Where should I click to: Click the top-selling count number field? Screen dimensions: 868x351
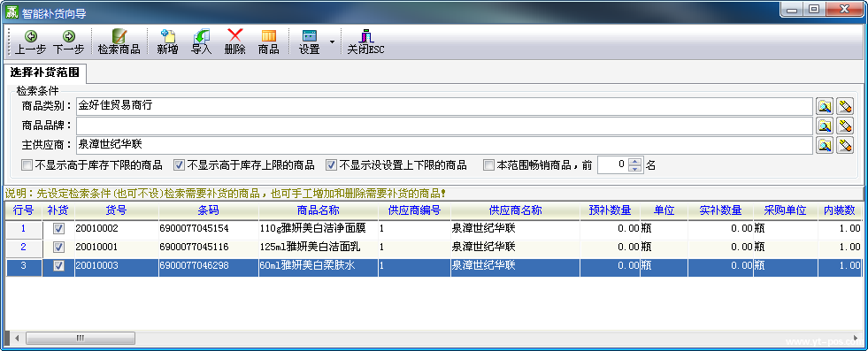tap(613, 165)
